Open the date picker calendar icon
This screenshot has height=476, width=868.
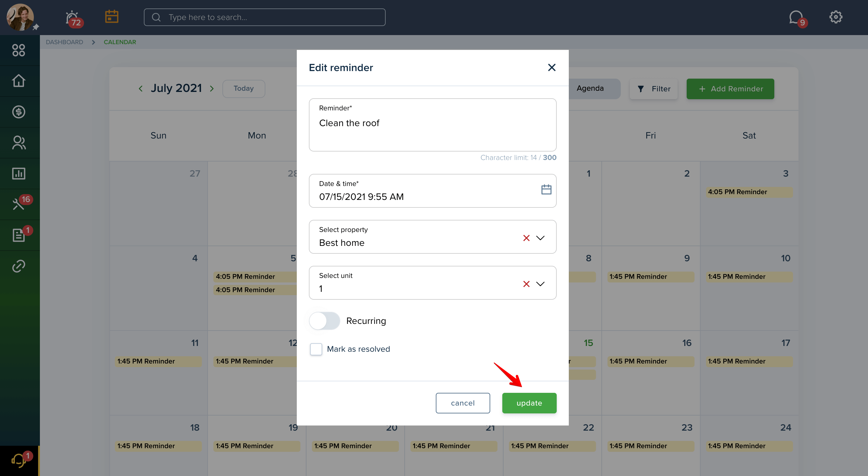(546, 189)
